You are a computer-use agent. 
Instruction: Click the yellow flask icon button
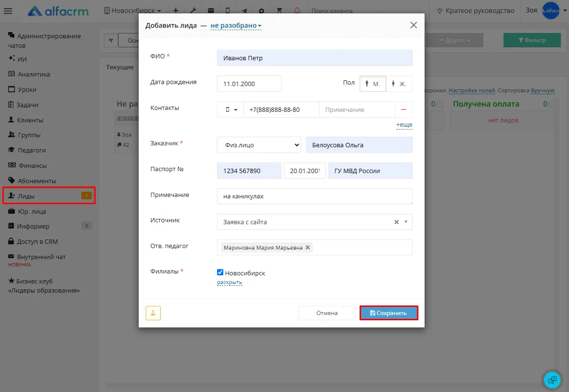(153, 313)
